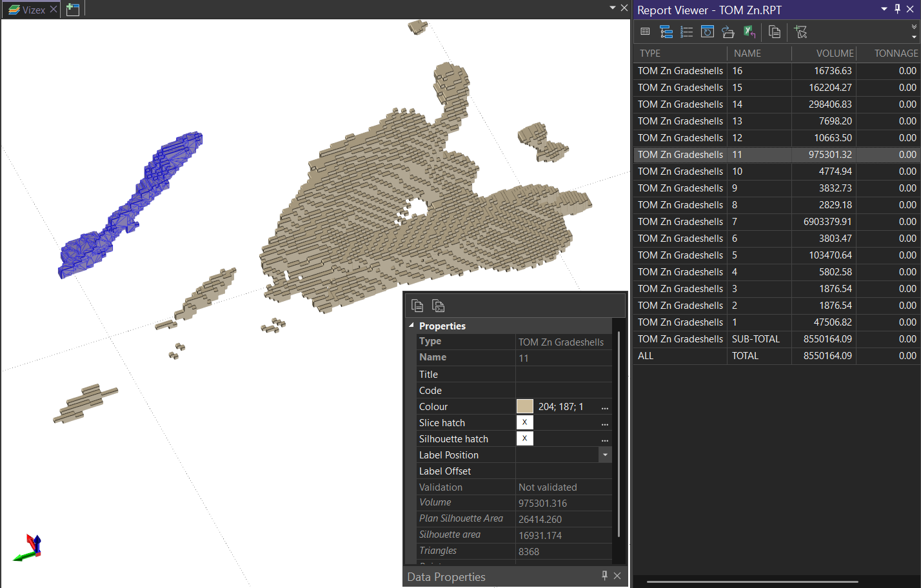Click the open report folder icon
Image resolution: width=921 pixels, height=588 pixels.
728,32
